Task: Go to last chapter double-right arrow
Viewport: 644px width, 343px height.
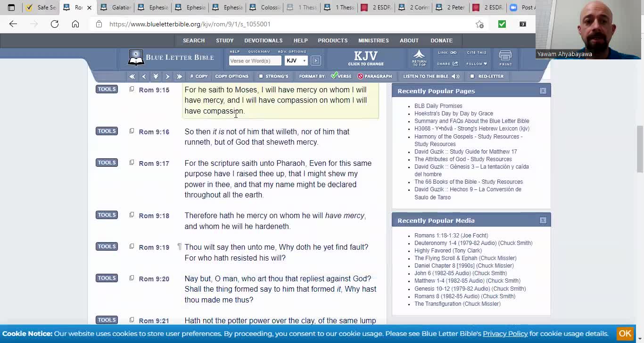Action: pyautogui.click(x=179, y=76)
